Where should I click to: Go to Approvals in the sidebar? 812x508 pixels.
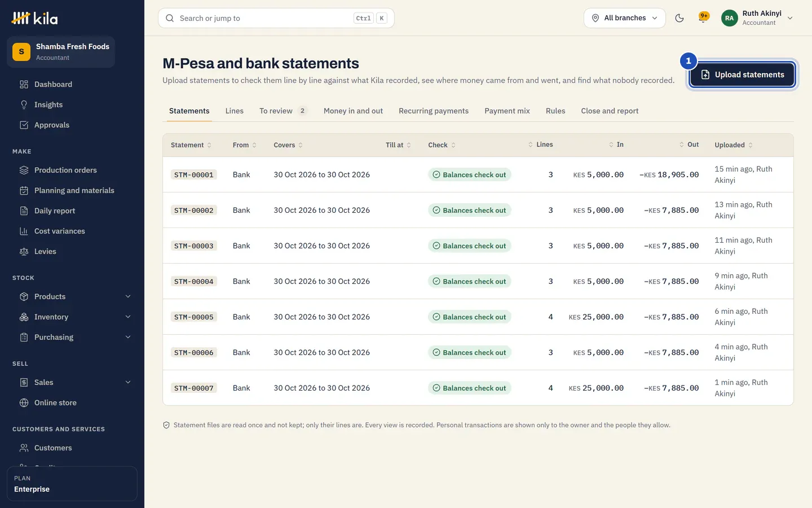click(52, 125)
